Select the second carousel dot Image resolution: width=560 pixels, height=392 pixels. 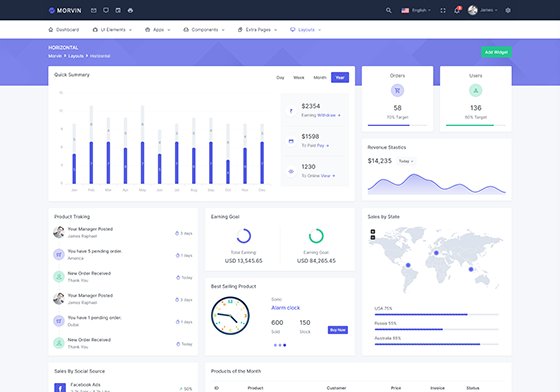[x=280, y=345]
